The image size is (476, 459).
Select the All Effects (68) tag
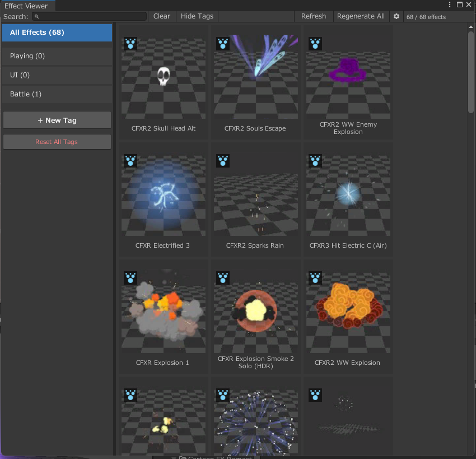pyautogui.click(x=57, y=33)
